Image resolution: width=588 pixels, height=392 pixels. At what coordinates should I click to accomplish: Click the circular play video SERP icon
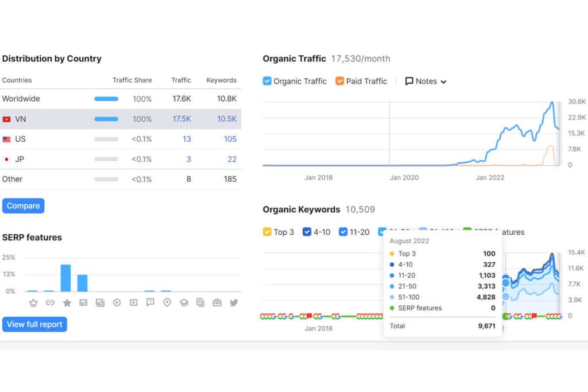click(x=117, y=302)
